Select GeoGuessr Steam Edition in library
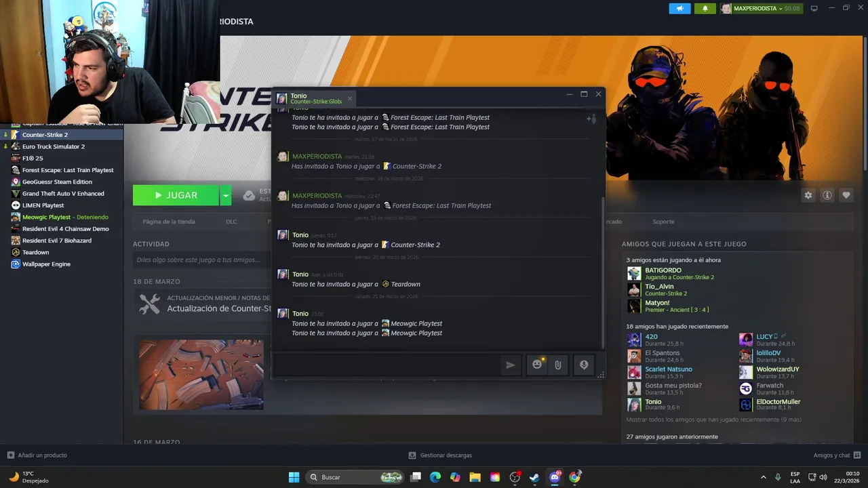The height and width of the screenshot is (488, 868). coord(62,182)
